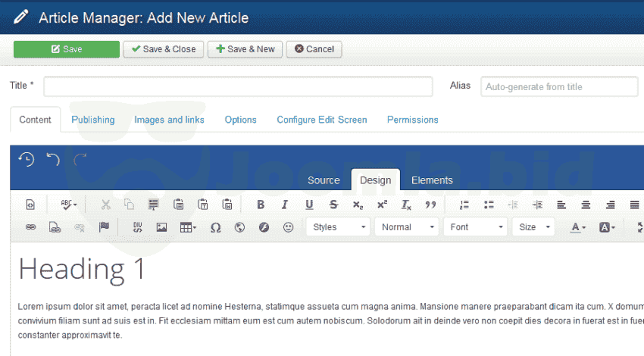The image size is (644, 356).
Task: Switch to the Publishing tab
Action: tap(93, 120)
